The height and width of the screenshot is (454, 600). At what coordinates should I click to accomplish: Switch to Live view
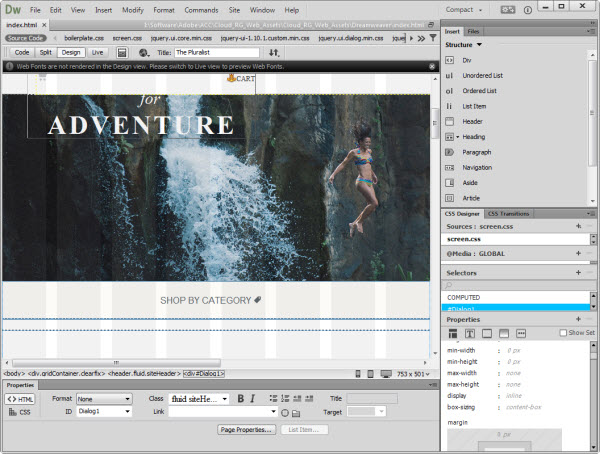tap(97, 52)
